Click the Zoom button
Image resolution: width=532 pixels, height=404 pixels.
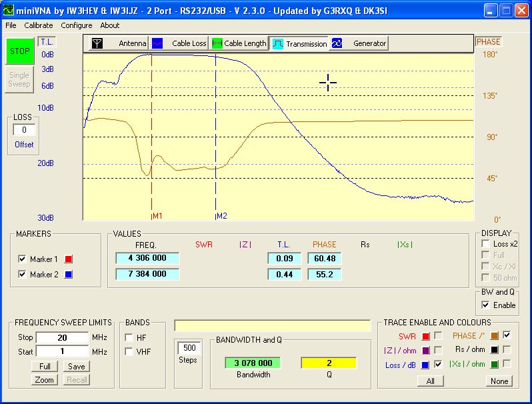[45, 379]
